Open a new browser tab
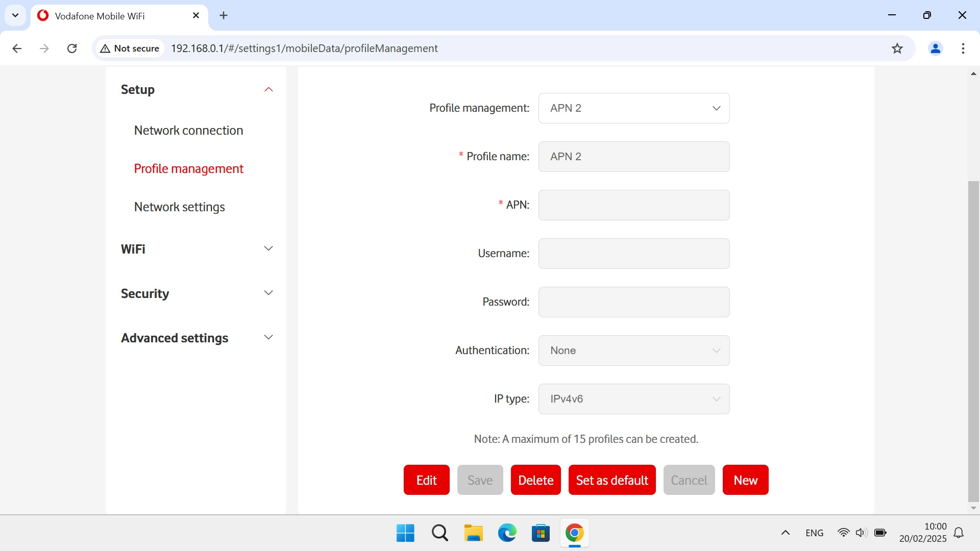The image size is (980, 551). point(224,15)
